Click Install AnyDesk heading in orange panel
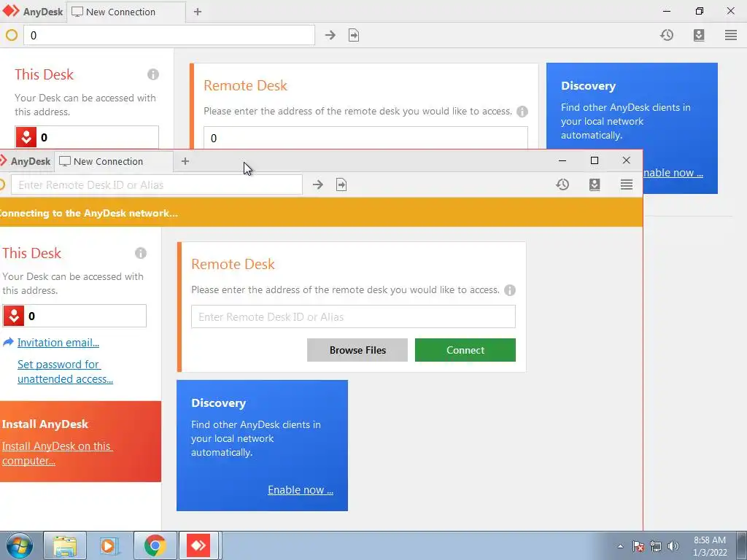The width and height of the screenshot is (747, 560). 45,424
